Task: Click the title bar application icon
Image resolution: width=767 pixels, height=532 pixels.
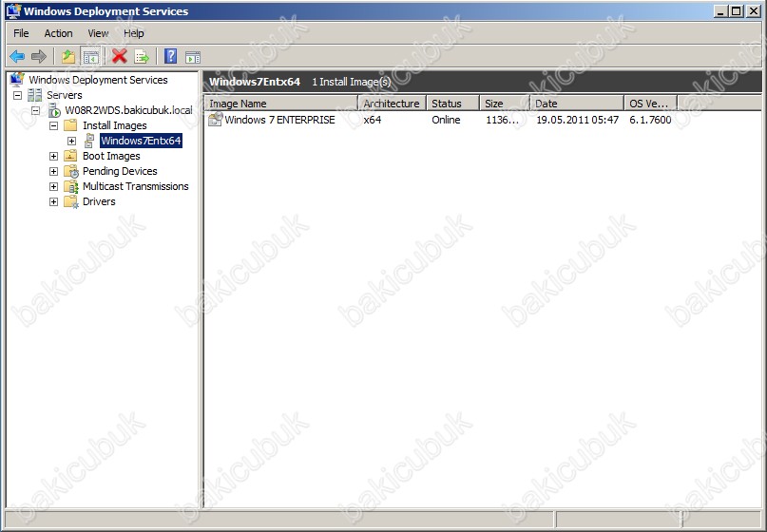Action: tap(13, 10)
